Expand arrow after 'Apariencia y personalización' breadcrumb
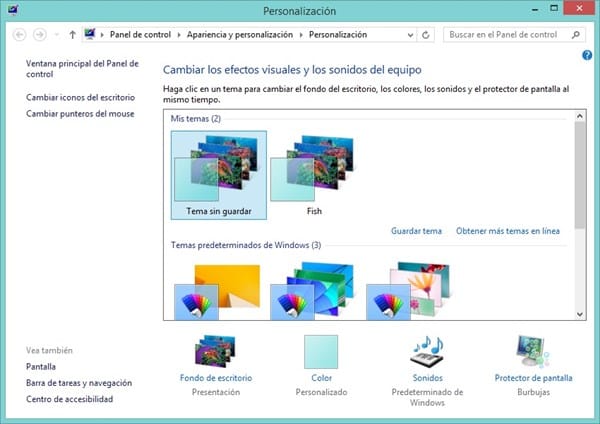 [301, 35]
